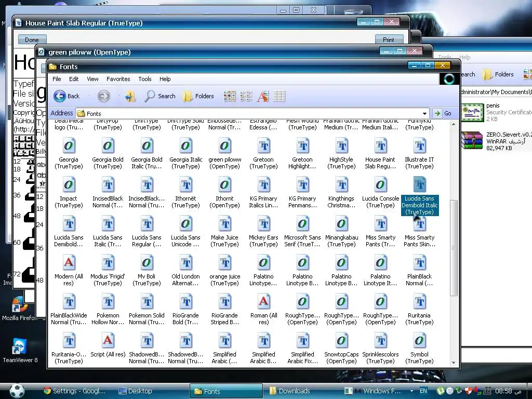Open the File menu in Fonts
This screenshot has width=532, height=399.
[57, 79]
